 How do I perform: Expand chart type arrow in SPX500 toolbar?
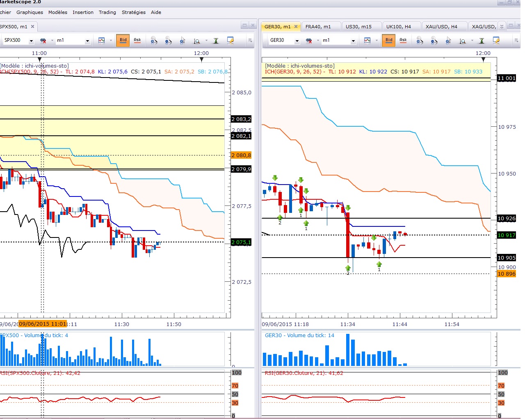point(111,40)
